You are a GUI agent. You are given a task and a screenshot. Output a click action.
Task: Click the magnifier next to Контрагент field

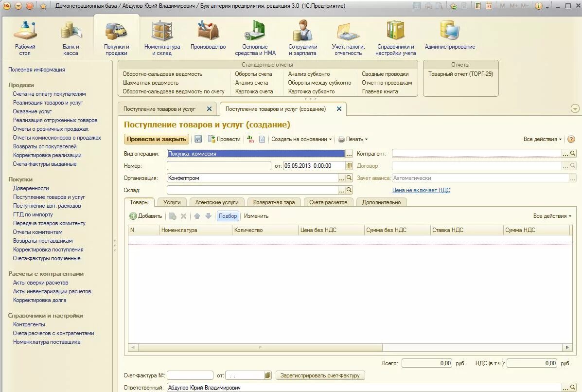(x=573, y=153)
